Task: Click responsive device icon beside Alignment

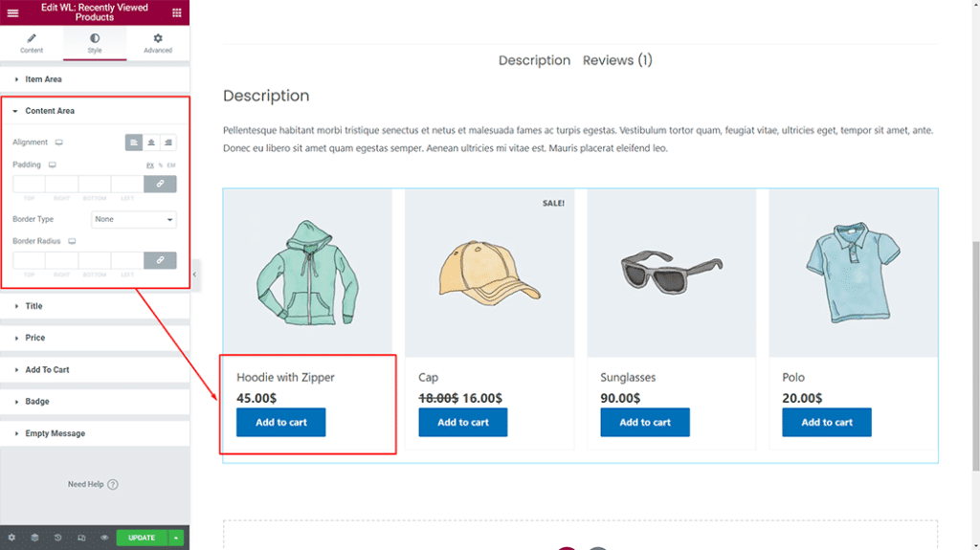Action: [x=58, y=143]
